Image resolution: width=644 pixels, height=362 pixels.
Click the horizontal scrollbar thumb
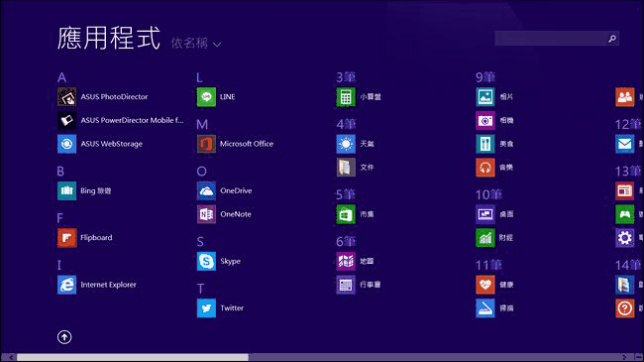[132, 357]
